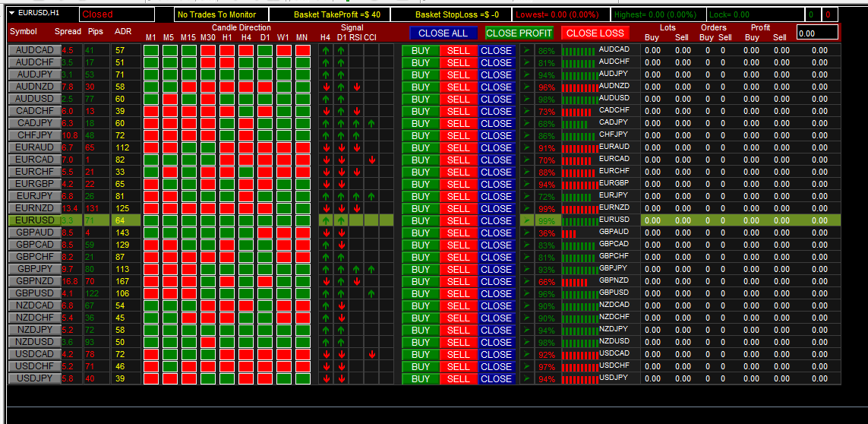
Task: Click the CCI down-arrow signal for USDCAD
Action: coord(371,355)
